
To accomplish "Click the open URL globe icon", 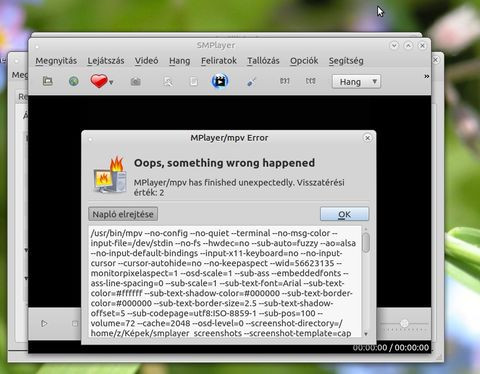I will tap(74, 81).
